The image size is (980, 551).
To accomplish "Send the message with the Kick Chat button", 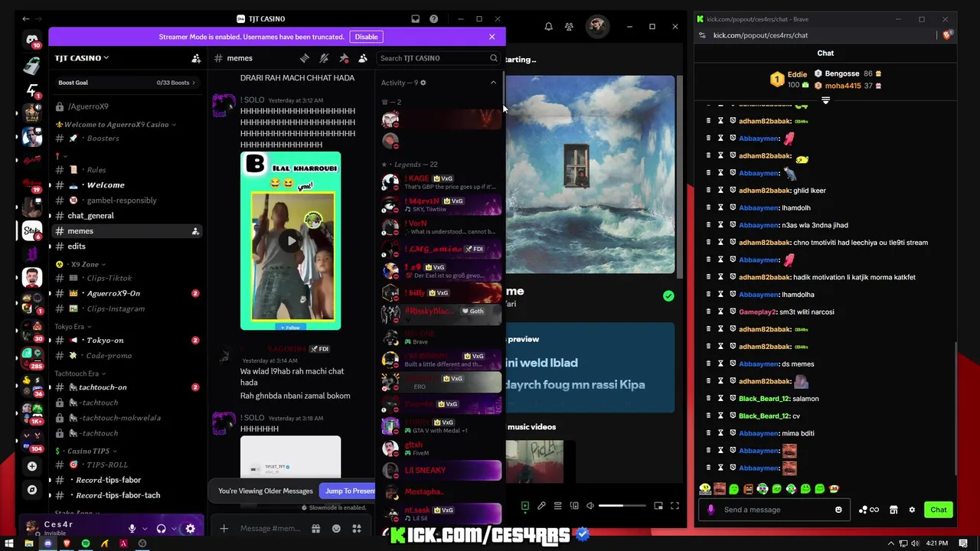I will (x=939, y=510).
